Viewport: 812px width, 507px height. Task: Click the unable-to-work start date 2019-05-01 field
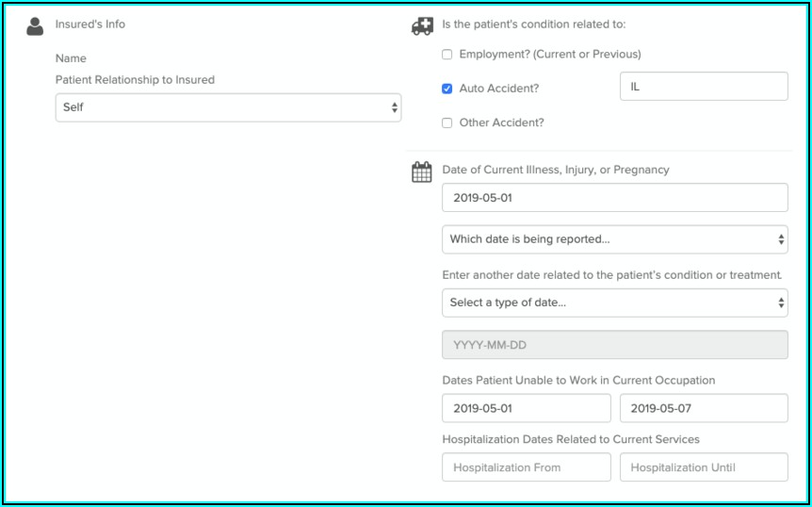point(526,408)
